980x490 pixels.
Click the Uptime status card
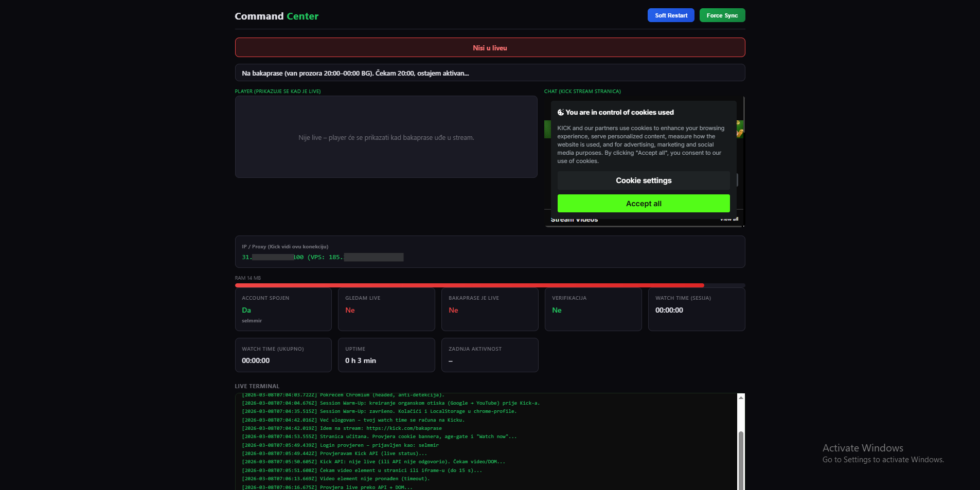tap(386, 355)
